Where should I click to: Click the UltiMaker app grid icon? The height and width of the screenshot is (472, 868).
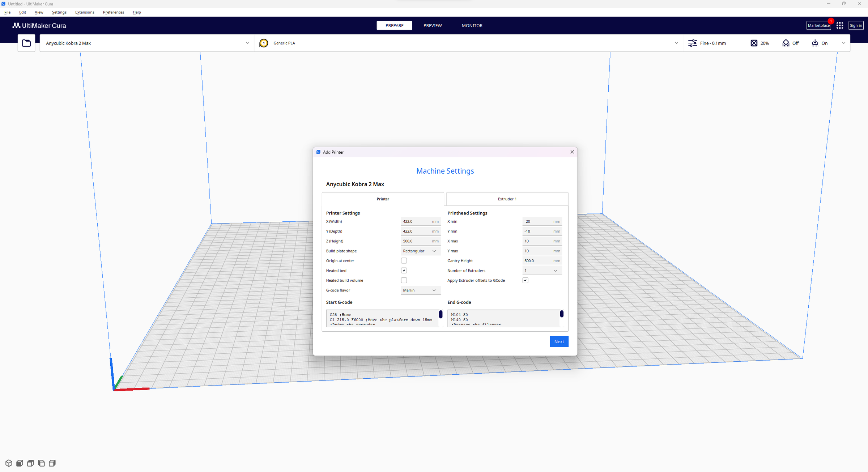[x=840, y=25]
